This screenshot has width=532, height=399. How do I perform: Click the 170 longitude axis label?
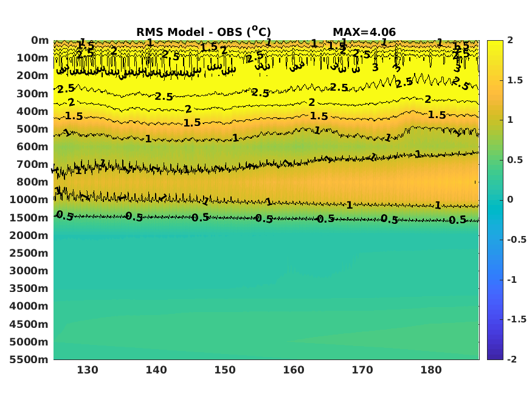coord(362,370)
